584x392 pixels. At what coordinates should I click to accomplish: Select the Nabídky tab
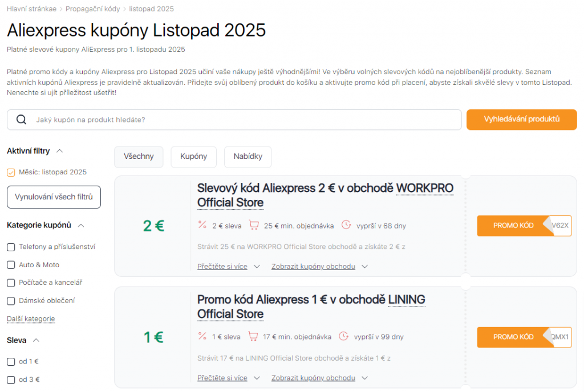pos(248,157)
